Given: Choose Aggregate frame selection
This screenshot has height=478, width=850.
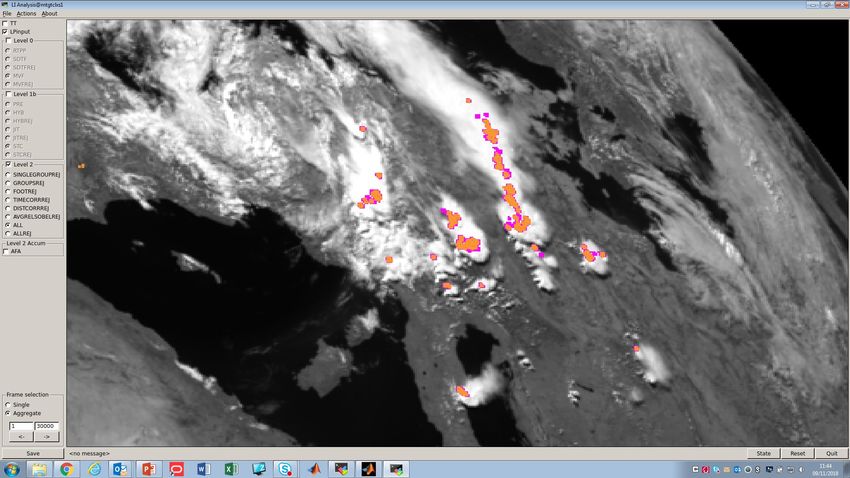Looking at the screenshot, I should click(x=8, y=413).
